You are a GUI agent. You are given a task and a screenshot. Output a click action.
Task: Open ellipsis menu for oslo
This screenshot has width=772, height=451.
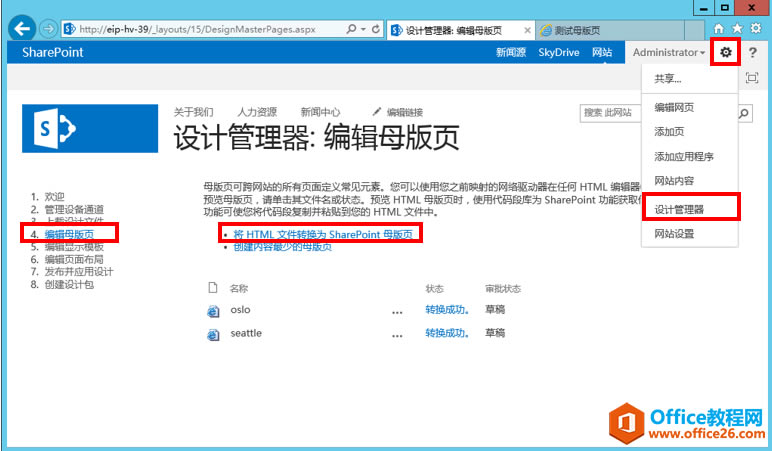[x=397, y=312]
